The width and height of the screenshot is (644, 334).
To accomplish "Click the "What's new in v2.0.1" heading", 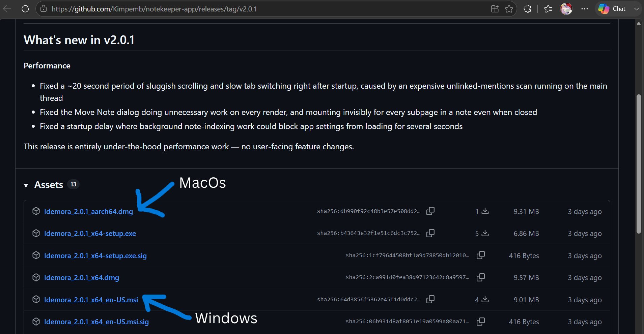I will point(79,40).
